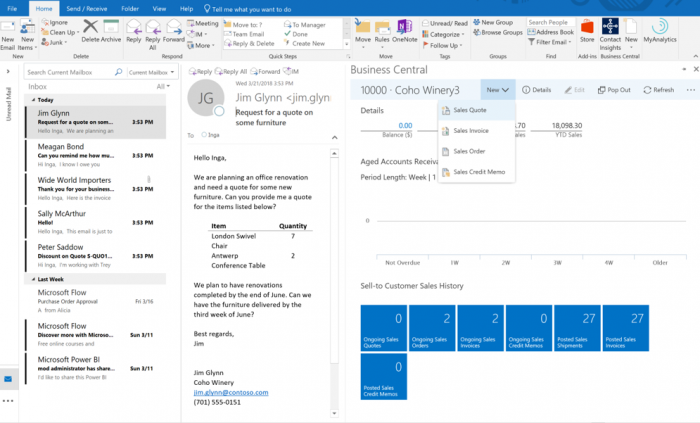Click the 18,098.30 YTD Sales value link
This screenshot has height=423, width=700.
click(x=567, y=125)
